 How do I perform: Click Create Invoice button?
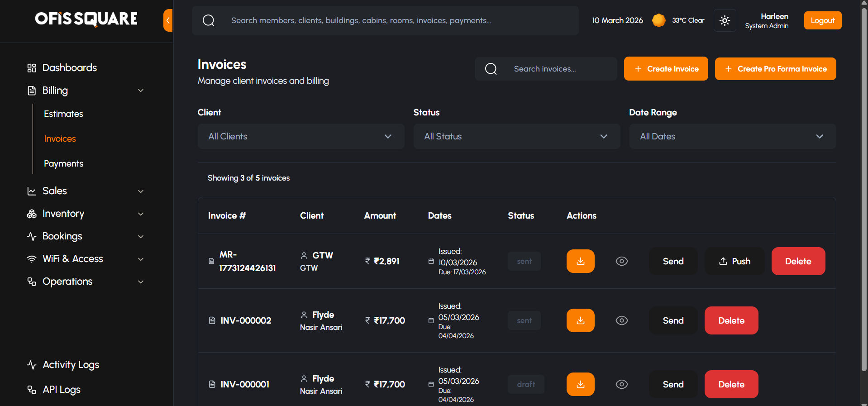pos(666,69)
